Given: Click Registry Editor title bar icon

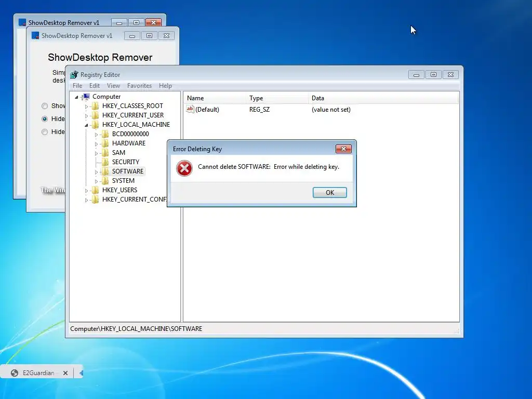Looking at the screenshot, I should tap(74, 75).
